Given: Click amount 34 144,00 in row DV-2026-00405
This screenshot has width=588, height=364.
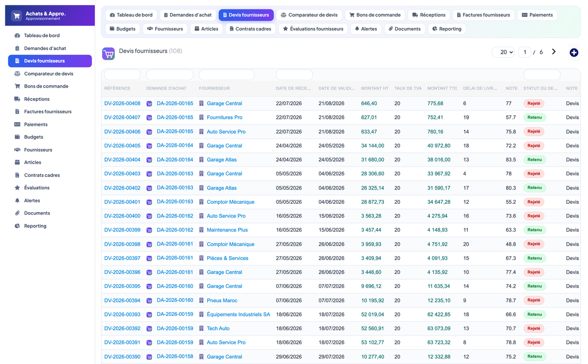Looking at the screenshot, I should click(373, 146).
